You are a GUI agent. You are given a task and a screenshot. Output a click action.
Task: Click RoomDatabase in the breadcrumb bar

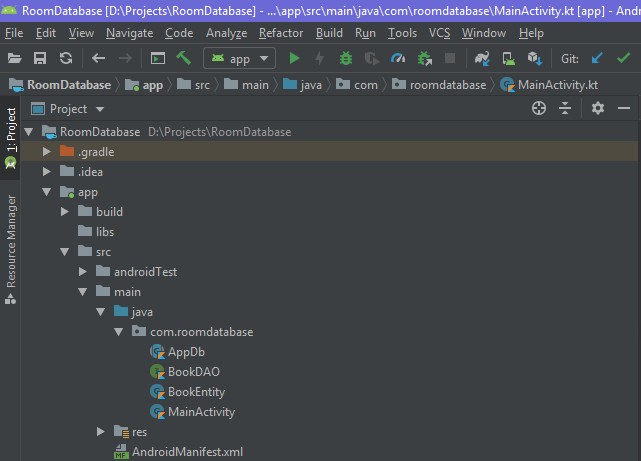(61, 85)
